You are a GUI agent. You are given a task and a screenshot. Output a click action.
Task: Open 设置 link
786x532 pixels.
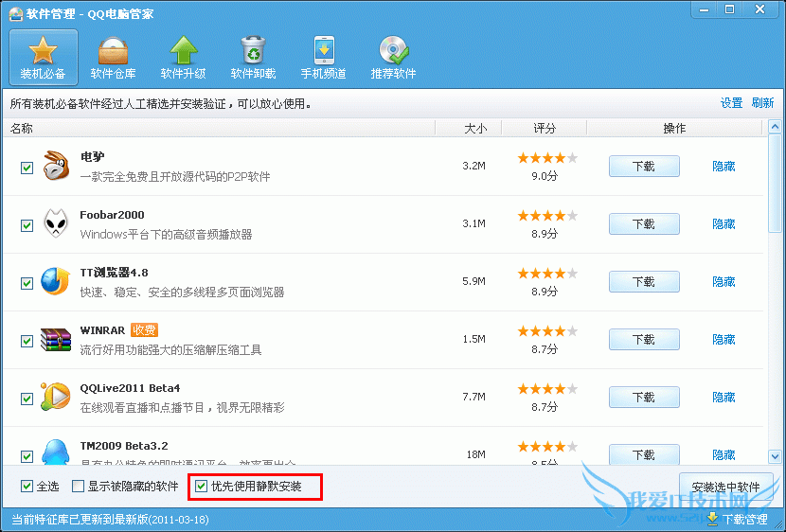click(731, 103)
